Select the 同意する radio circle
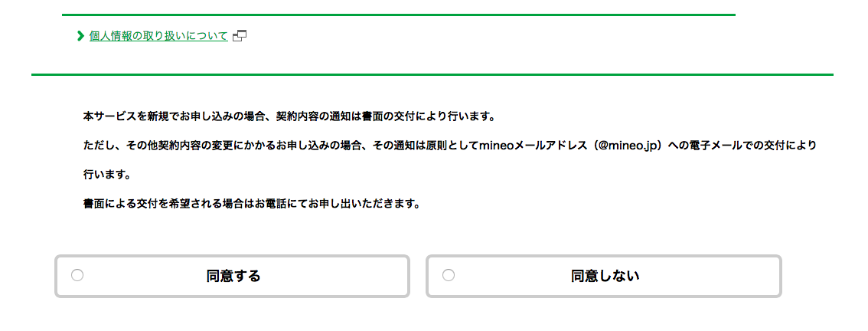Image resolution: width=868 pixels, height=331 pixels. (77, 276)
